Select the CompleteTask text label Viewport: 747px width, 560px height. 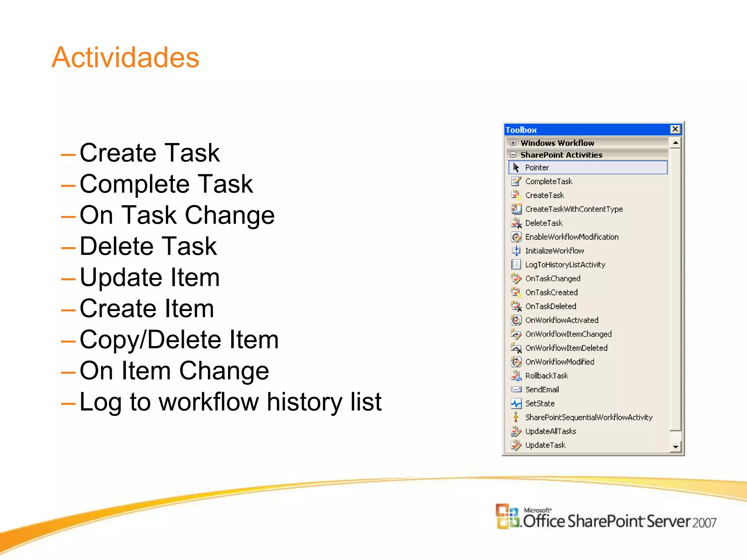pyautogui.click(x=549, y=181)
